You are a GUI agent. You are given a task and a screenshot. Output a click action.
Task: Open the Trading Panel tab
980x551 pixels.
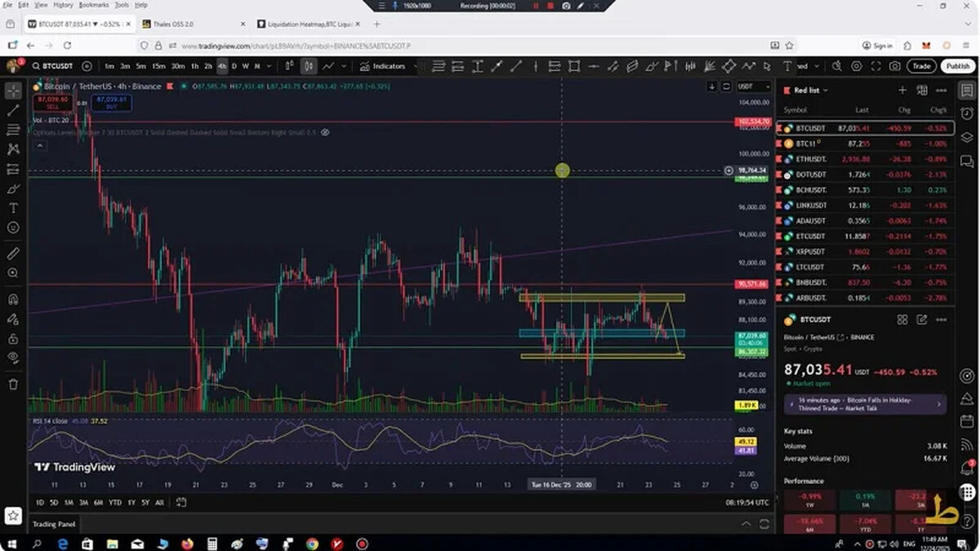[54, 524]
